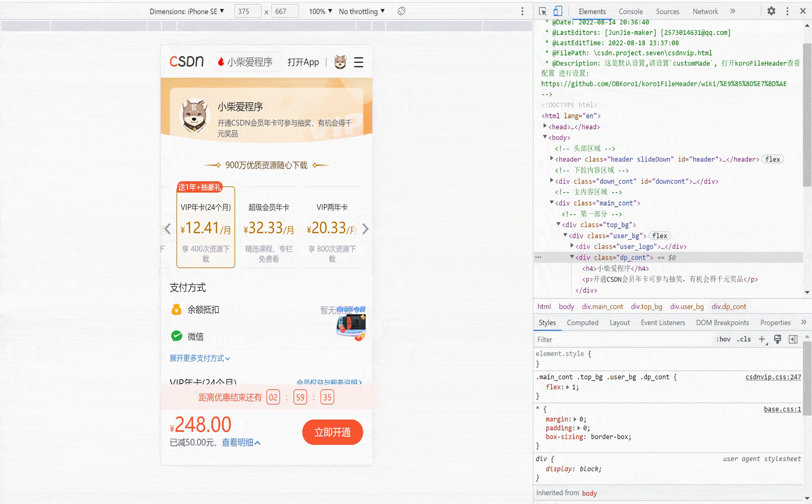The width and height of the screenshot is (812, 504).
Task: Open the Layout tab
Action: coord(619,322)
